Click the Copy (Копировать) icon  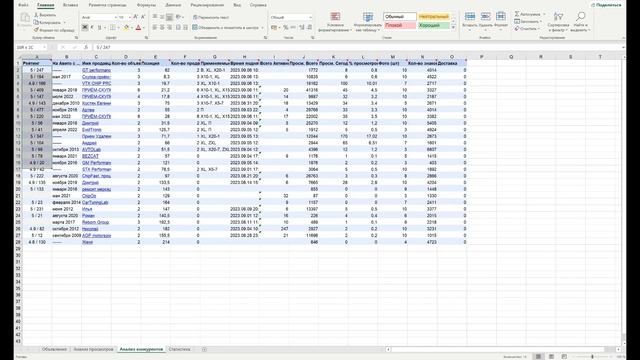36,22
